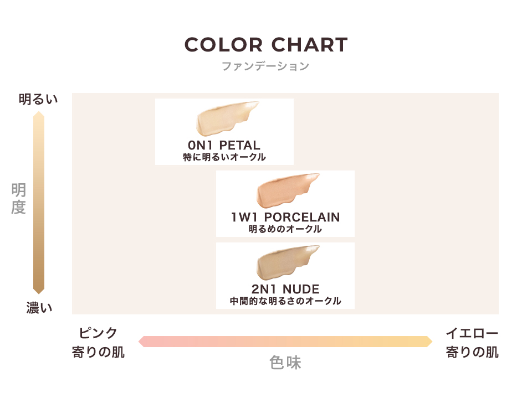Click the イエロー寄りの肌 label
The width and height of the screenshot is (532, 393).
472,343
